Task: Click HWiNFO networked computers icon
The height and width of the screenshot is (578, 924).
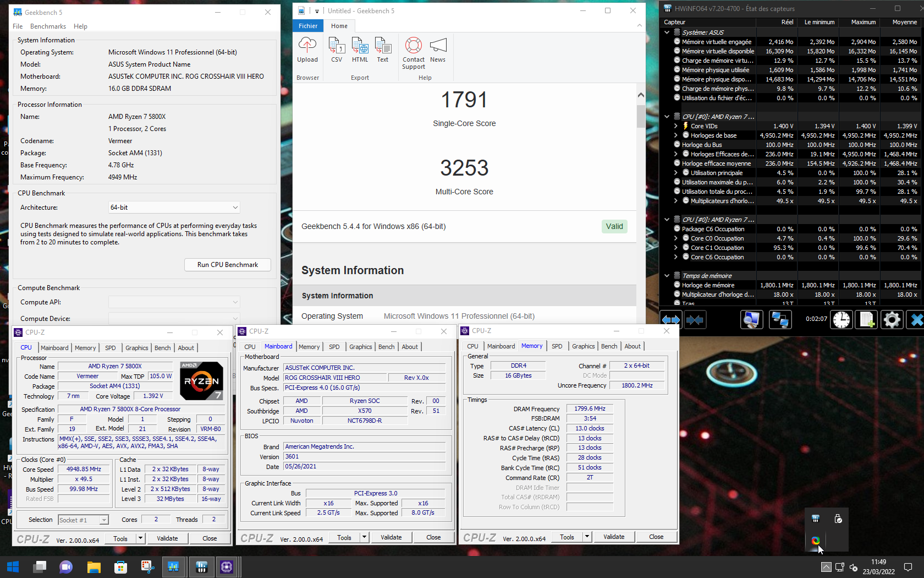Action: click(780, 320)
